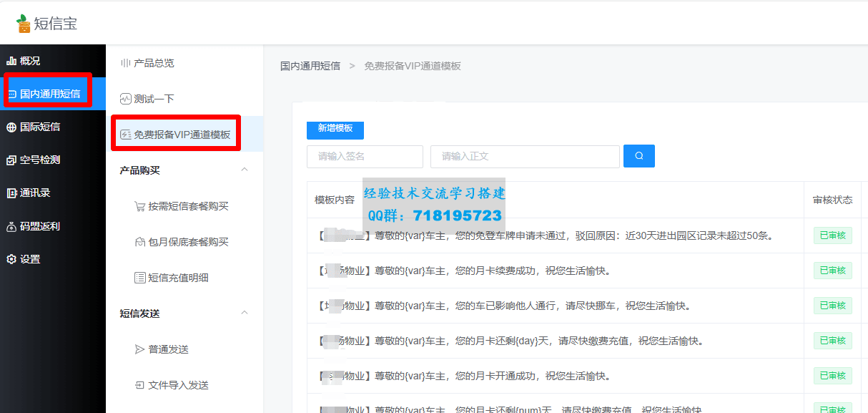Open 通讯录 contacts icon
This screenshot has height=413, width=868.
(11, 193)
